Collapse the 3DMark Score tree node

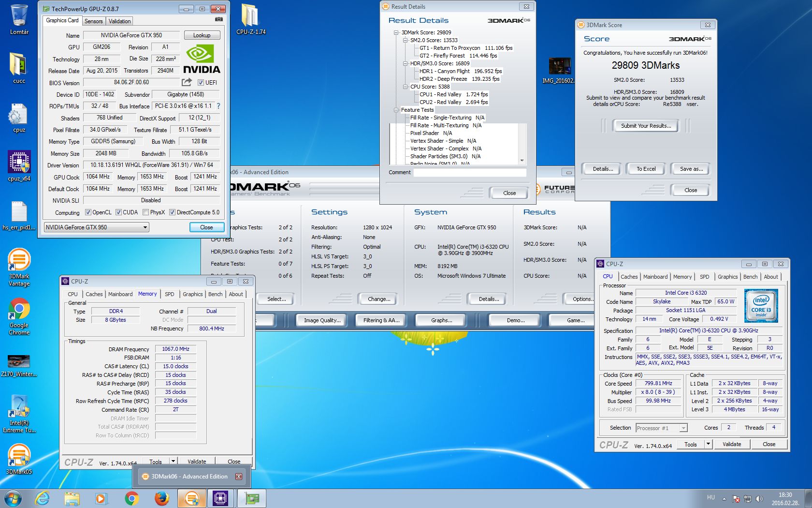[x=396, y=32]
